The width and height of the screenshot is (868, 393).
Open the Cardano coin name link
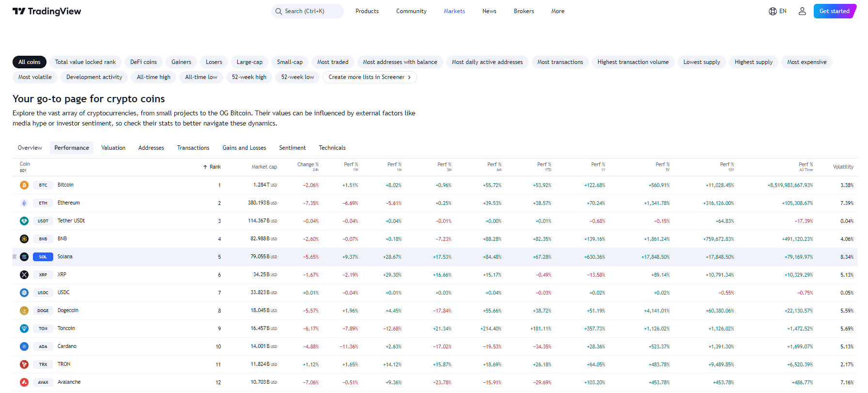point(67,346)
